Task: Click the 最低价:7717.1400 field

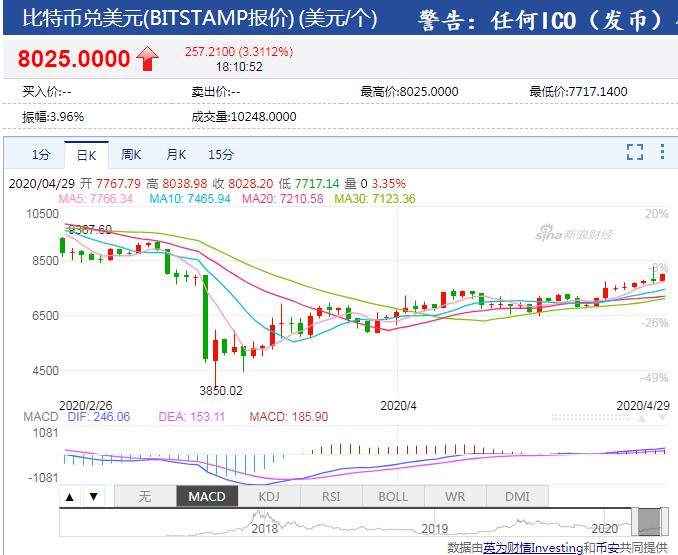Action: click(x=578, y=92)
